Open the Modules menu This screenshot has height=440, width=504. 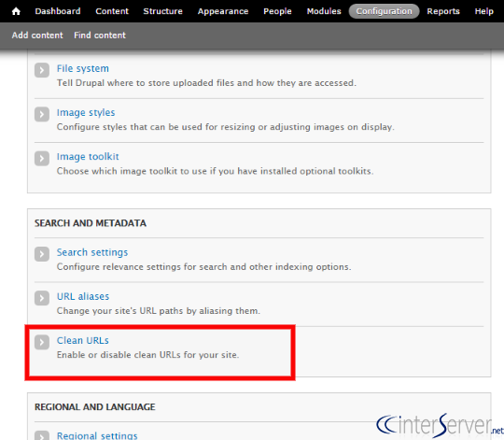324,11
